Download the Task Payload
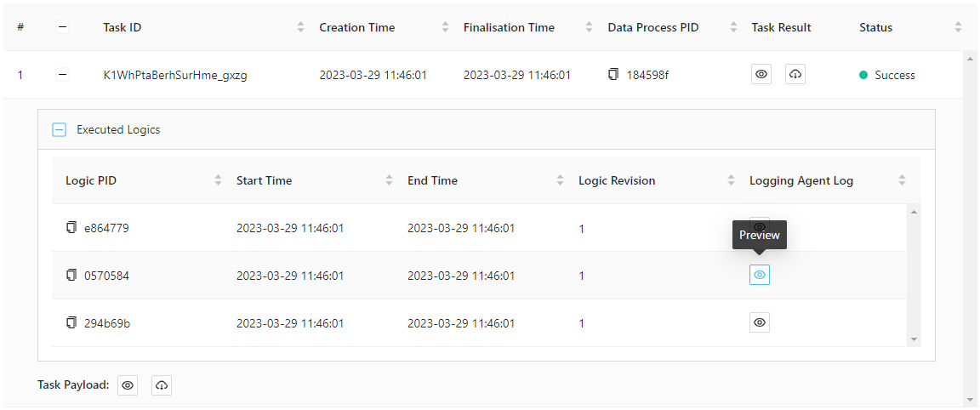The image size is (980, 410). pyautogui.click(x=162, y=385)
